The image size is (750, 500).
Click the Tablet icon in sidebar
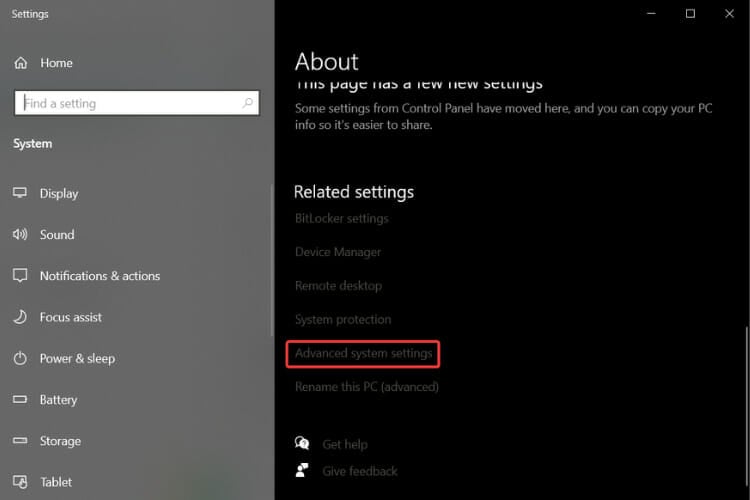coord(20,482)
